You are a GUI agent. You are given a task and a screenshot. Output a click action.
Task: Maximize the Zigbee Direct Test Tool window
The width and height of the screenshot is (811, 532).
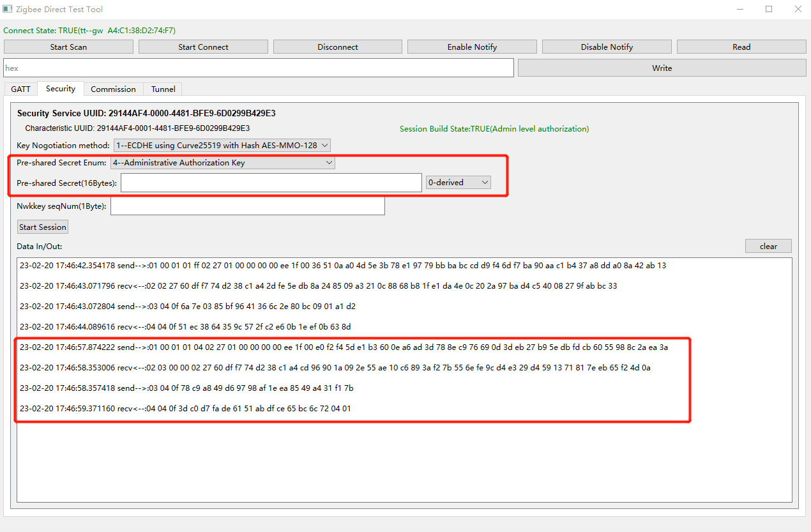pos(769,9)
